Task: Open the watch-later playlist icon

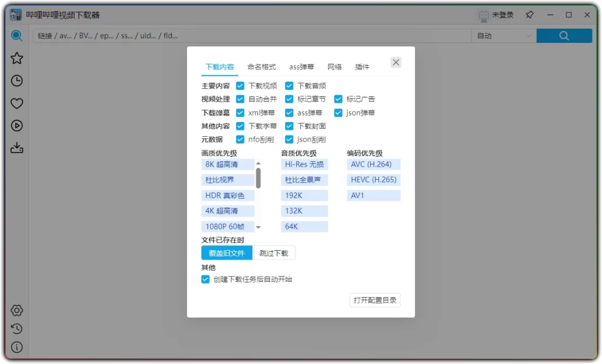Action: (16, 126)
